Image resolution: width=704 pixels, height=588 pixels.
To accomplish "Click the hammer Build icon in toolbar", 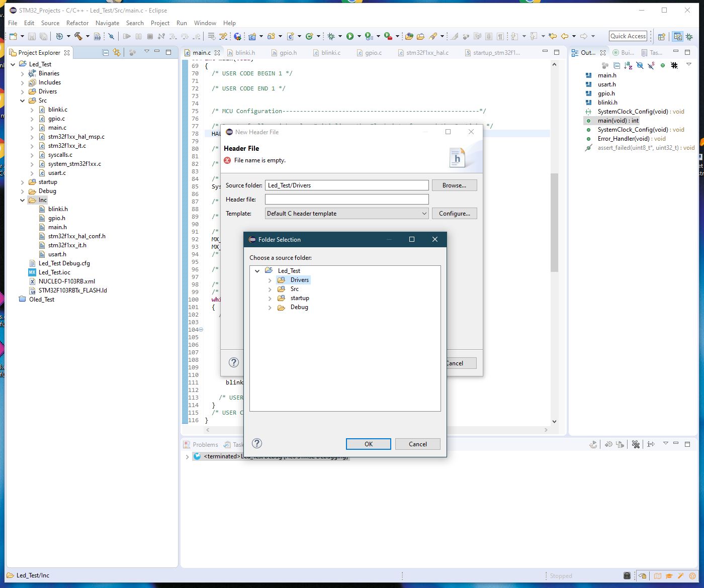I will pyautogui.click(x=78, y=36).
